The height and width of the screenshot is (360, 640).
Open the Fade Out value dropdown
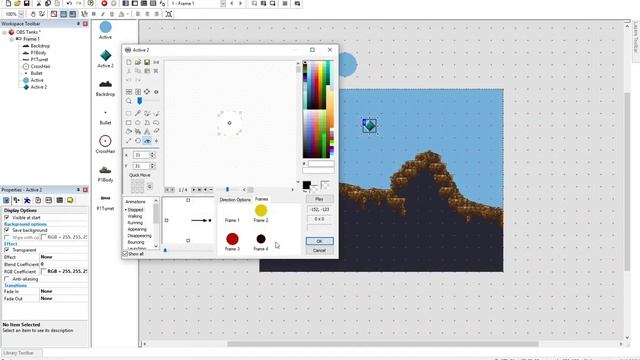click(x=63, y=299)
